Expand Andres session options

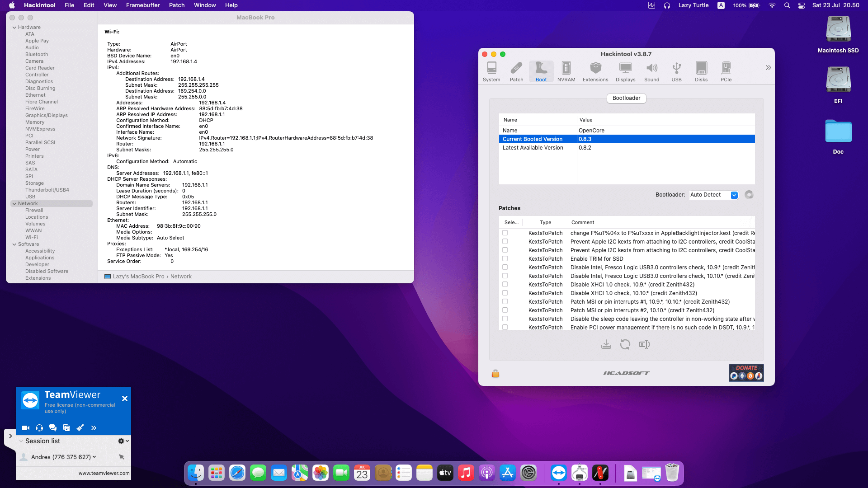[94, 457]
